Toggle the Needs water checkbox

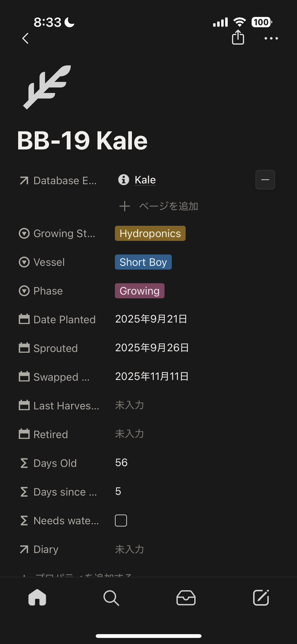pyautogui.click(x=121, y=520)
